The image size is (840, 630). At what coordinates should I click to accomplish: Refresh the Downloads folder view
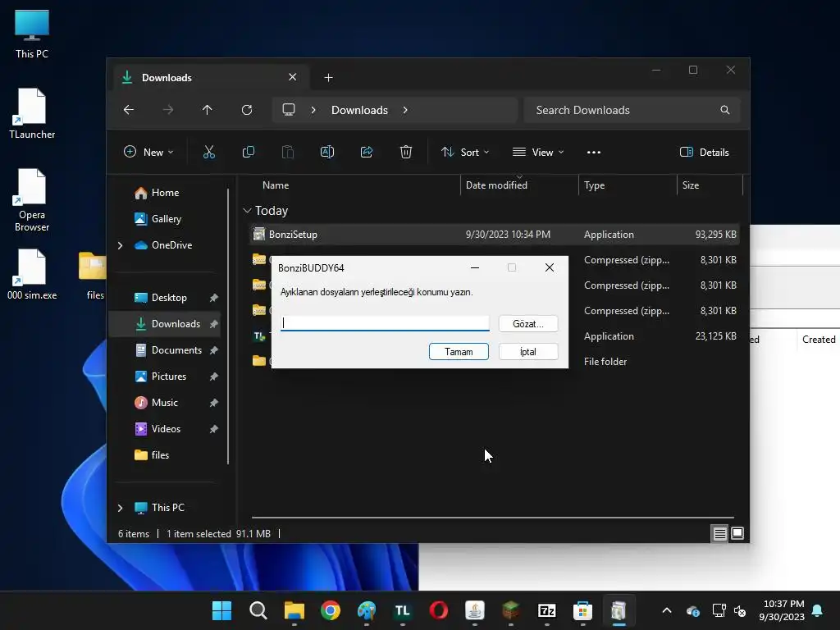tap(247, 110)
